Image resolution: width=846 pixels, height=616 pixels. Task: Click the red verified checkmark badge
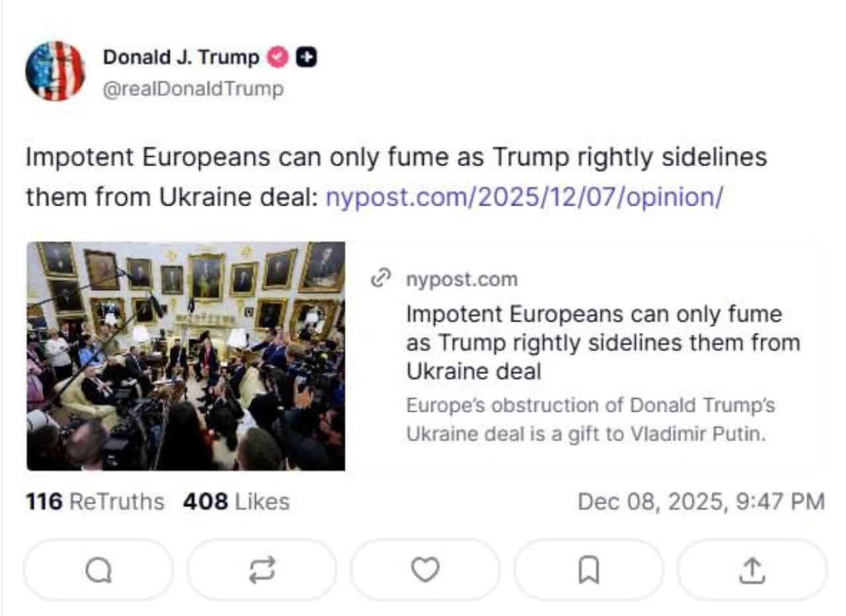click(278, 58)
